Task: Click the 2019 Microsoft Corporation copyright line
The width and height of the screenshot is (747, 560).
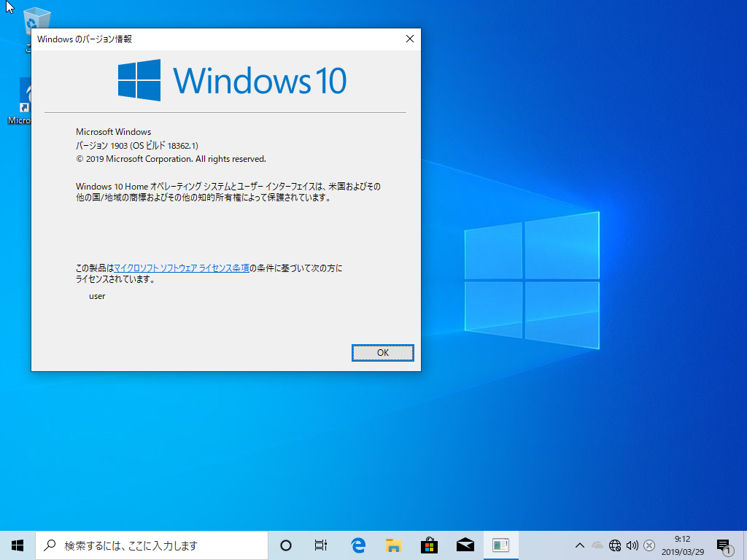Action: [x=171, y=159]
